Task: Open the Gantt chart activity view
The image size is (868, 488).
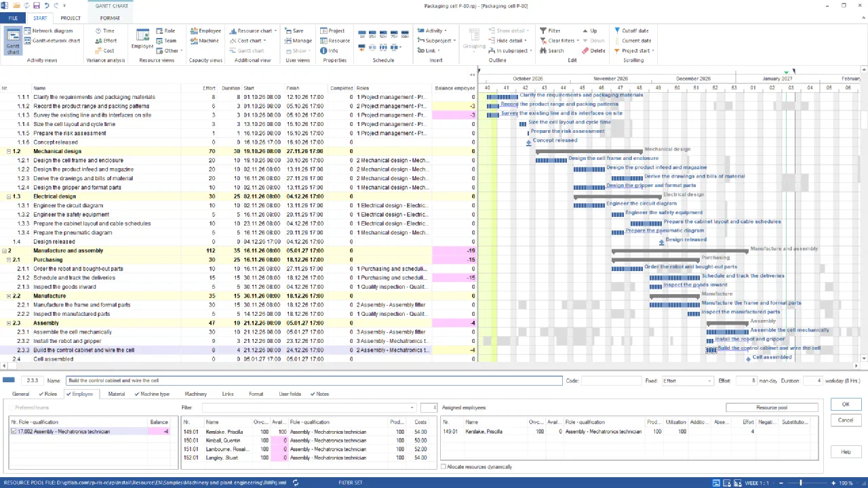Action: tap(13, 41)
